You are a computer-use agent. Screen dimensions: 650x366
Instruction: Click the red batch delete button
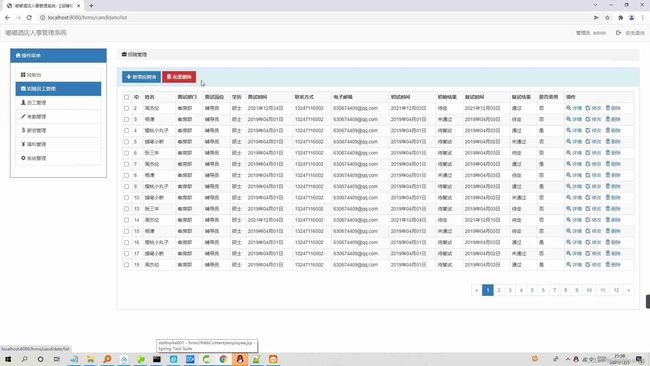pos(179,77)
